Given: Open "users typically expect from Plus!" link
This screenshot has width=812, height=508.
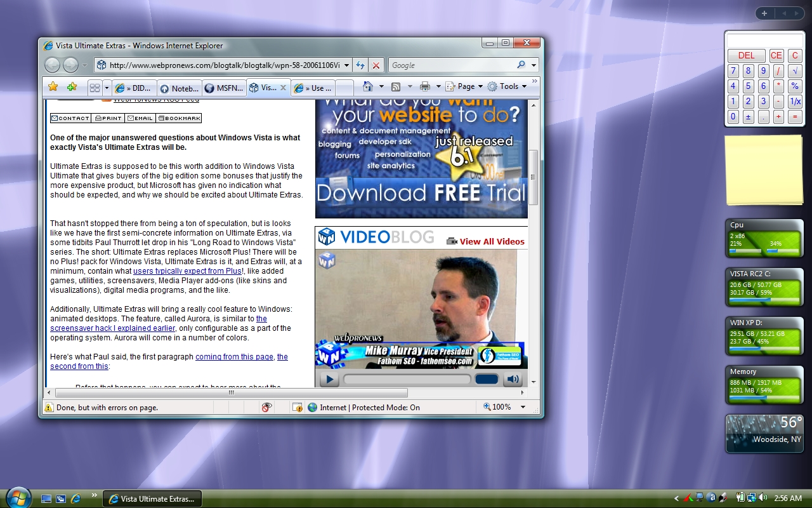Looking at the screenshot, I should point(188,271).
